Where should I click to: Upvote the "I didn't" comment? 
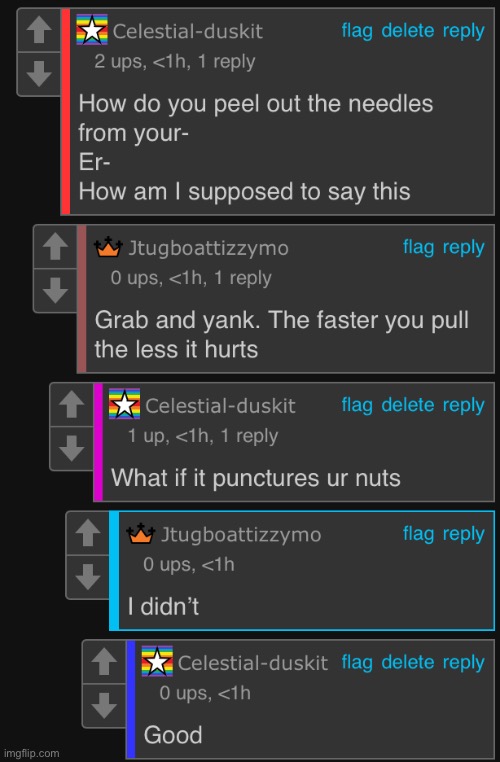[88, 533]
